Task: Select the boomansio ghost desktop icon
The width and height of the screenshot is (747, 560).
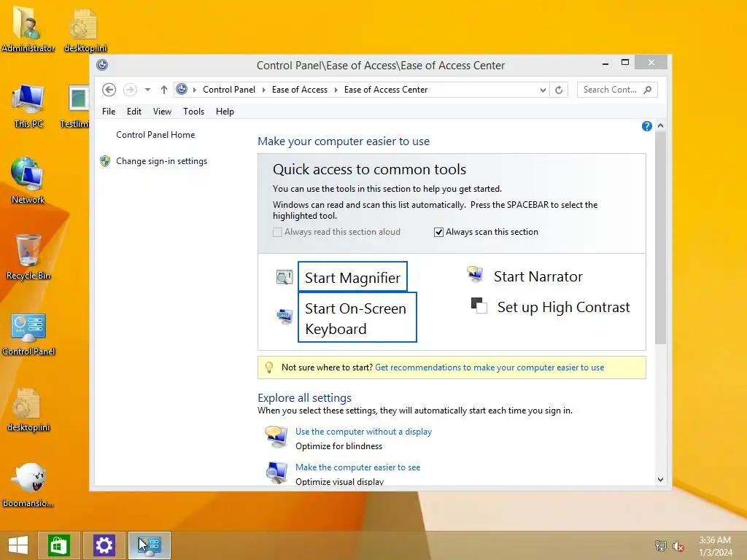Action: 28,485
